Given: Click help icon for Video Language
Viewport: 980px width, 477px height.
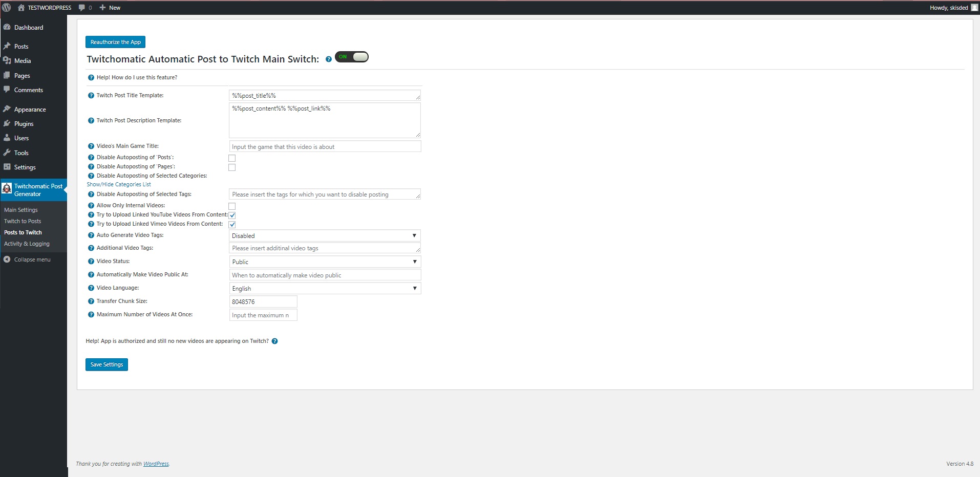Looking at the screenshot, I should click(x=91, y=288).
